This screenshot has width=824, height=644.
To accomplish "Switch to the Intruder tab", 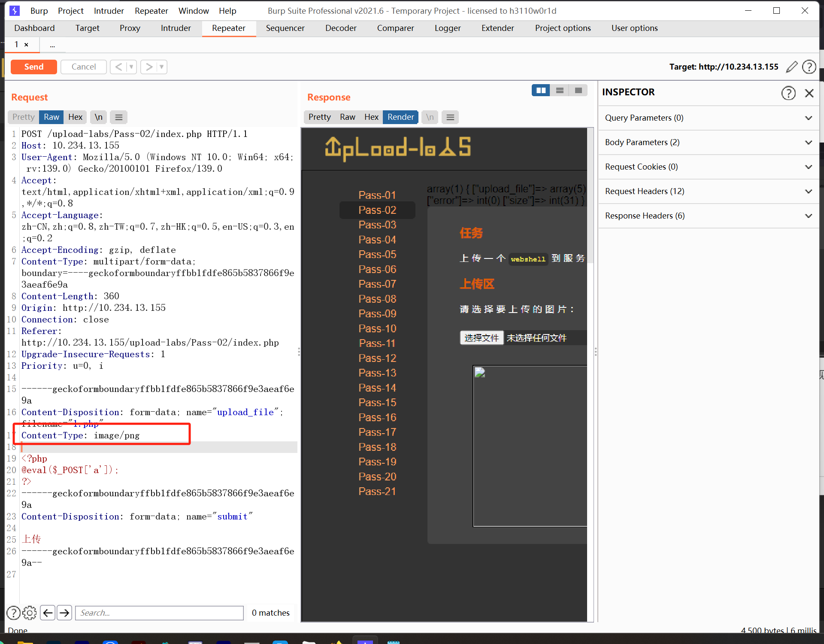I will click(x=176, y=28).
